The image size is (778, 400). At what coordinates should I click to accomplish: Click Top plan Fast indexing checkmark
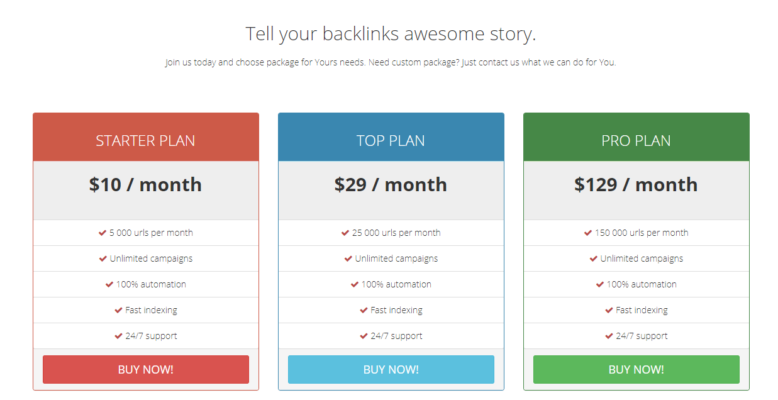364,310
